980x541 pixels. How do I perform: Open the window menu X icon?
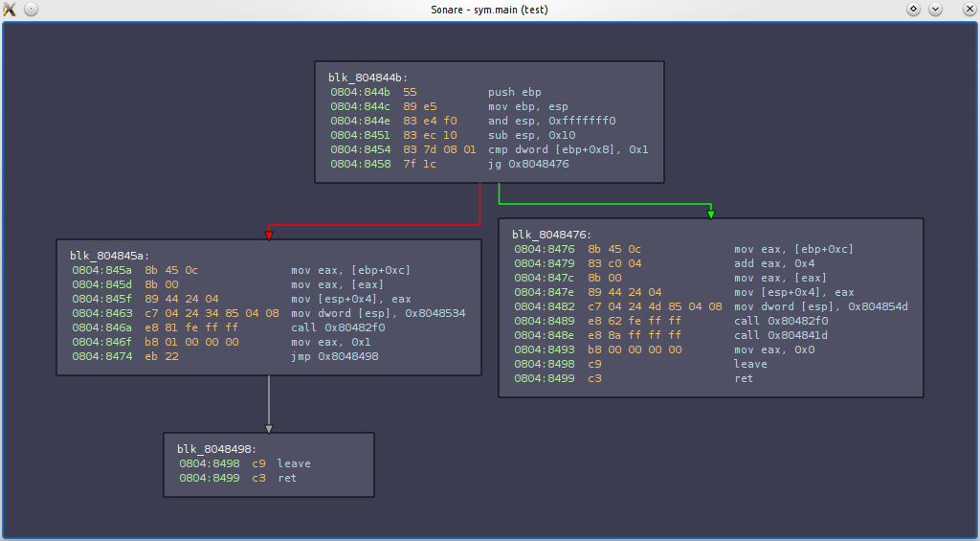10,9
